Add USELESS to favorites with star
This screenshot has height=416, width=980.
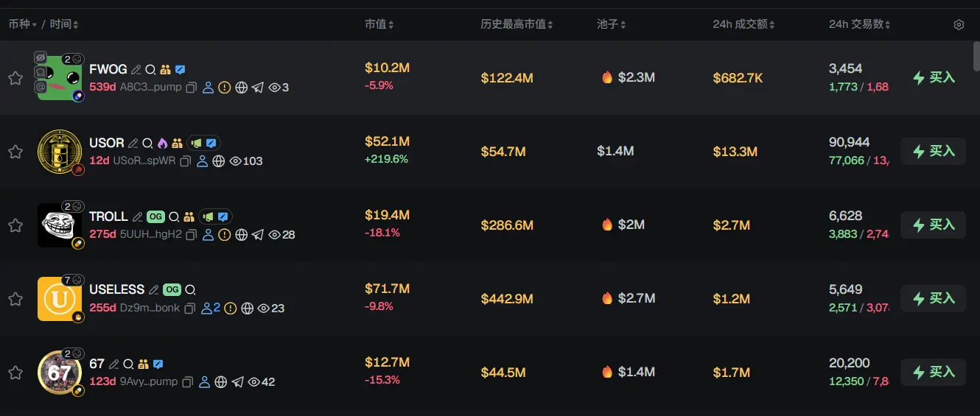(x=15, y=299)
